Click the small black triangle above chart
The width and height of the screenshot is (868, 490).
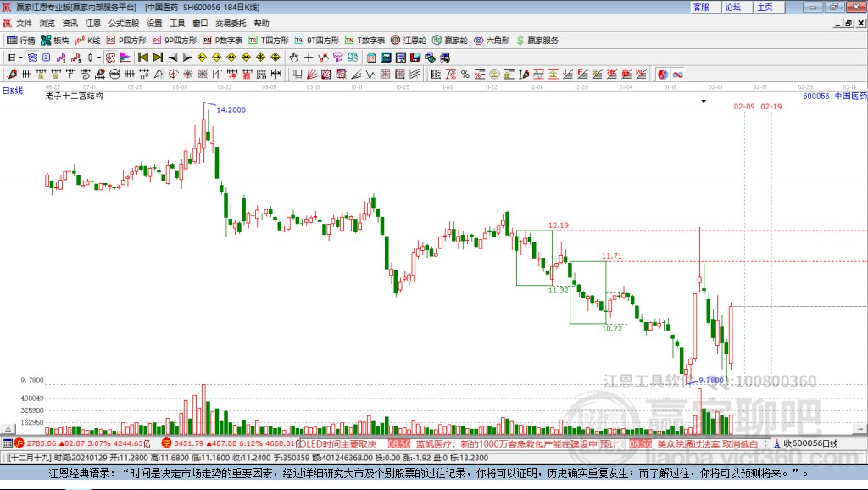[x=704, y=102]
